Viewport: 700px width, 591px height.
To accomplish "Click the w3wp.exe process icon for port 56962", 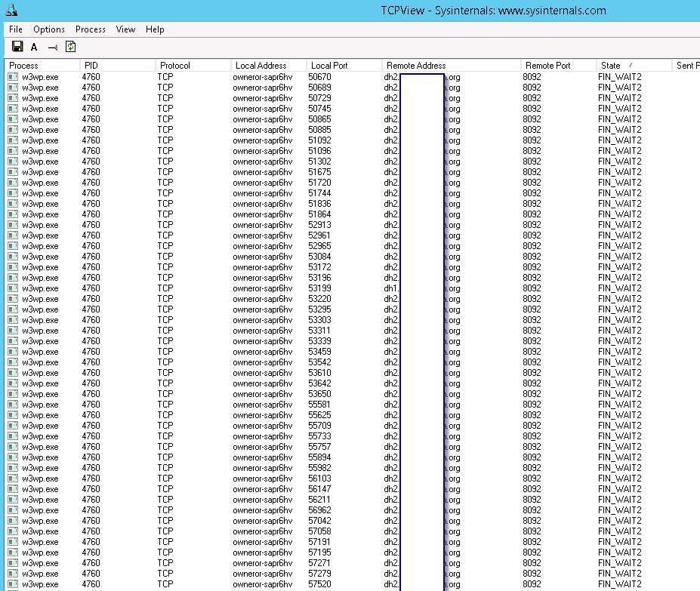I will pos(13,510).
